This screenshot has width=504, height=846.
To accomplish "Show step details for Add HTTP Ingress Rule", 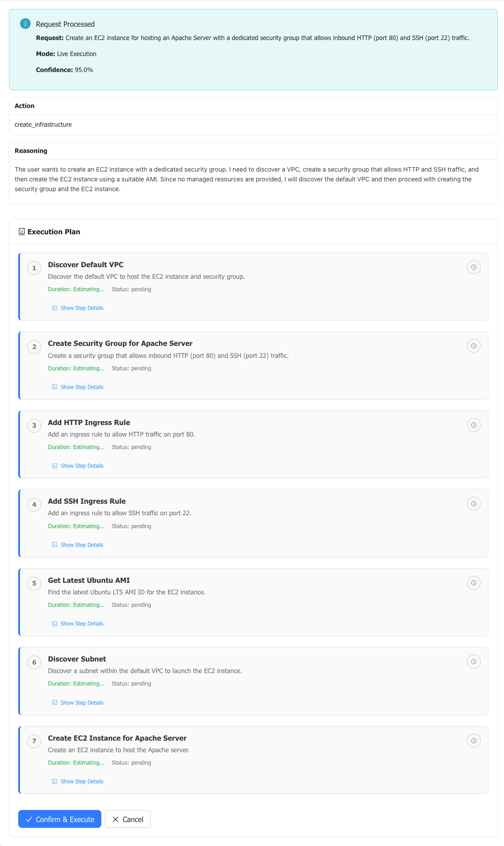I will (x=82, y=465).
